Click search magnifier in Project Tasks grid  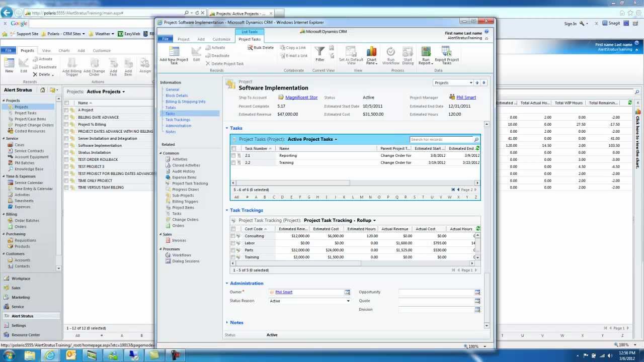[x=476, y=139]
